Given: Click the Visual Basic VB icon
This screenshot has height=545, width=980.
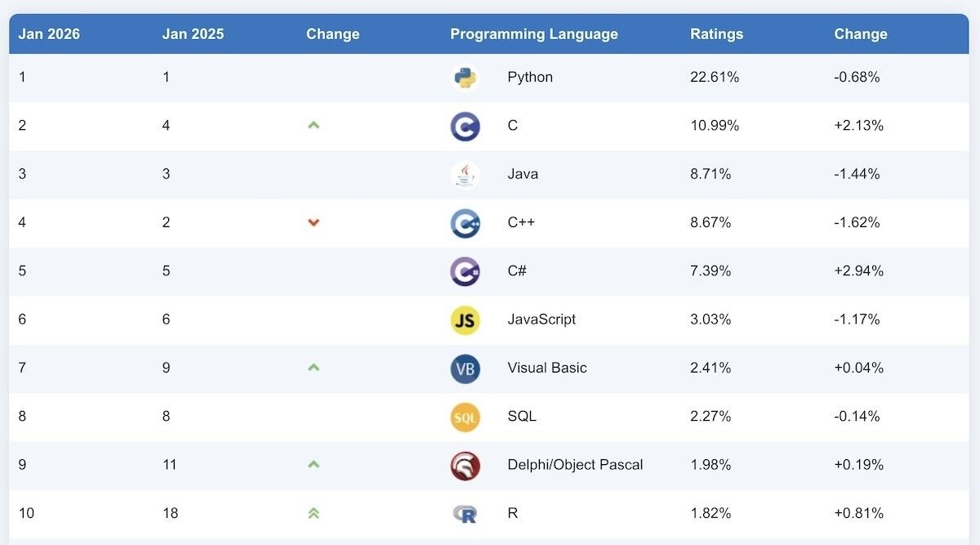Looking at the screenshot, I should [465, 369].
